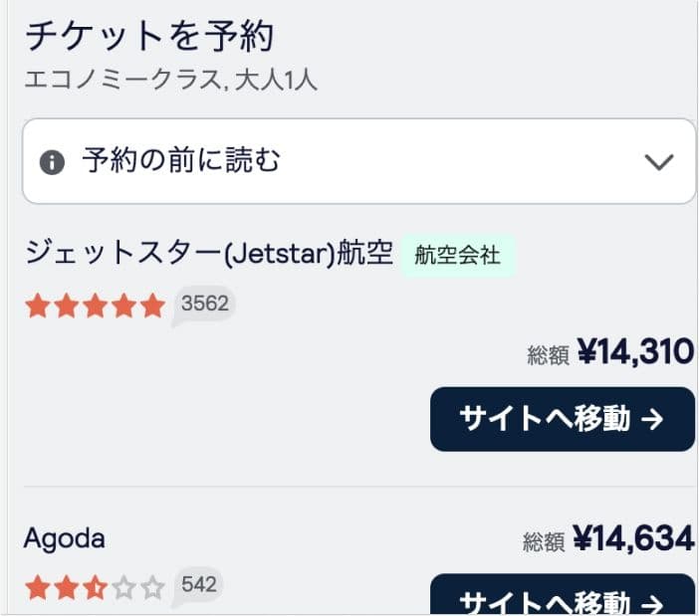Click the 航空会社 badge label
The image size is (699, 616).
(457, 256)
